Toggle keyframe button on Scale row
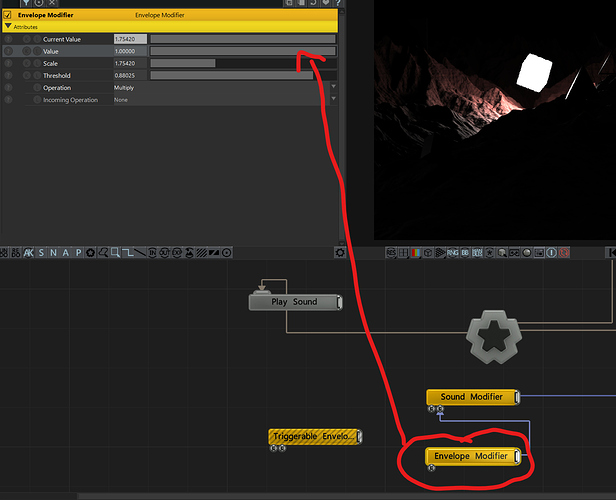The height and width of the screenshot is (500, 616). (27, 63)
